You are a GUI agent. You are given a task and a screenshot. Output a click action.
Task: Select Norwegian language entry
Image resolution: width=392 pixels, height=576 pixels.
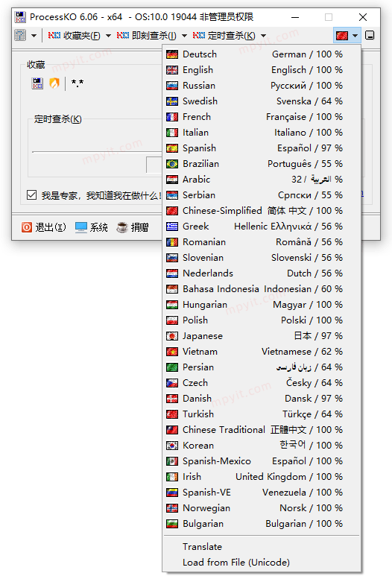coord(262,508)
